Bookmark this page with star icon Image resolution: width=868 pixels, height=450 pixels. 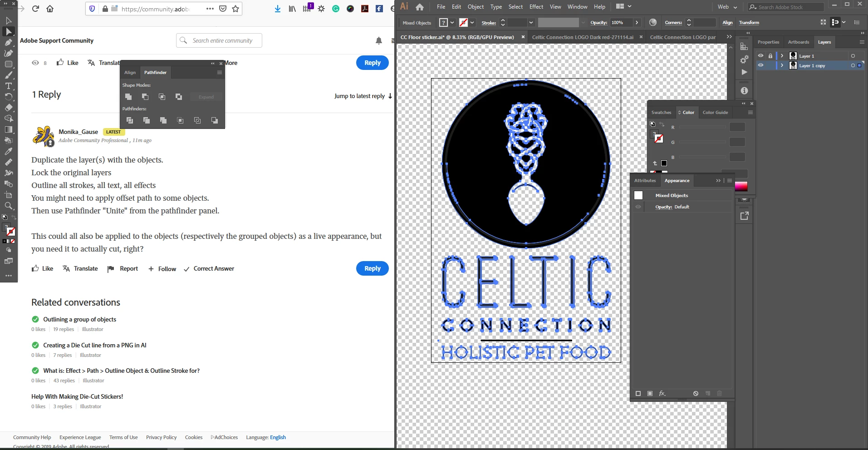235,9
